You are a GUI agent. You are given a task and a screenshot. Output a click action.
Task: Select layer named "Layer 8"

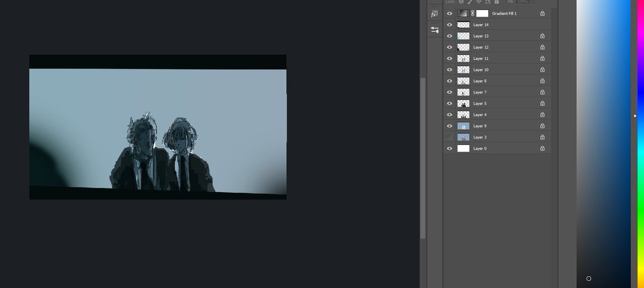coord(480,81)
